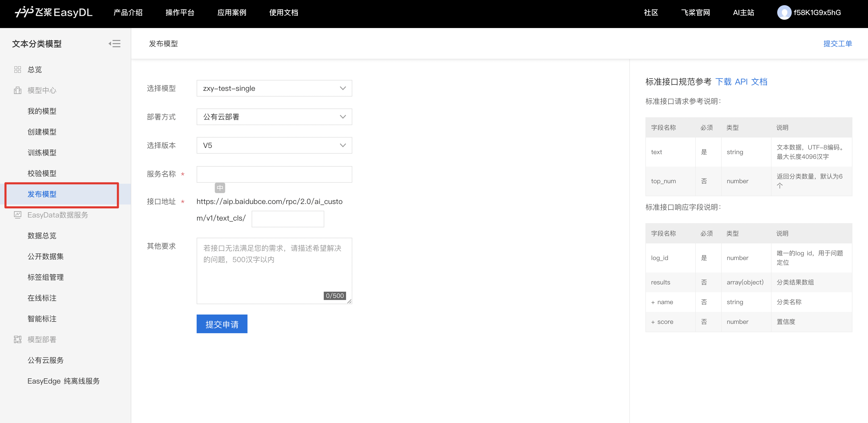Click the resize handle of 其他要求 textarea

(349, 301)
